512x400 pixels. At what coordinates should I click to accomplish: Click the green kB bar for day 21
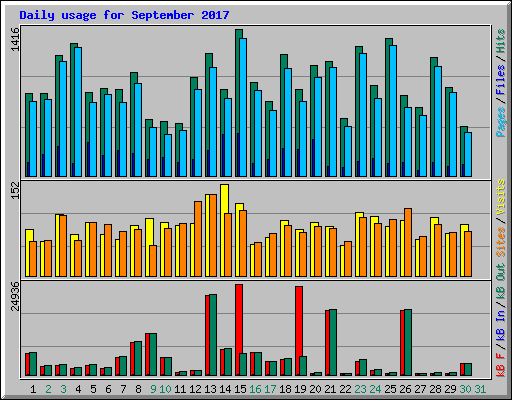pos(333,343)
